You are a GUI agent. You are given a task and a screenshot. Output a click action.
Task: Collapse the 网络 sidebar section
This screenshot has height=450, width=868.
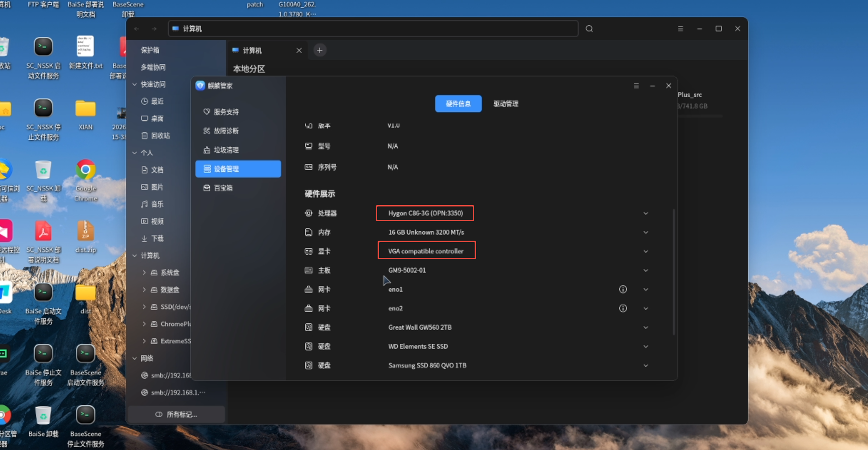click(x=135, y=358)
